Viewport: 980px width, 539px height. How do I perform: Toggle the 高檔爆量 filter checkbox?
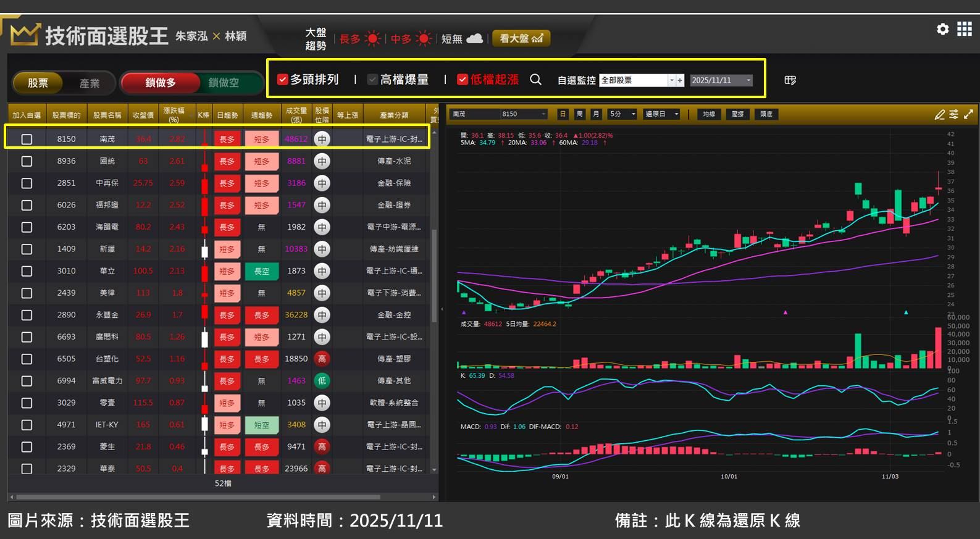(372, 80)
